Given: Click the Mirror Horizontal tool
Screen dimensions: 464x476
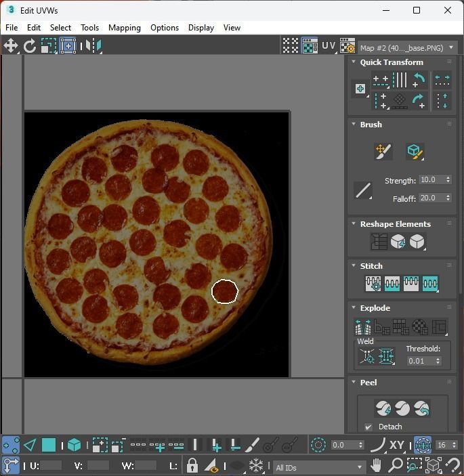Looking at the screenshot, I should [x=93, y=46].
